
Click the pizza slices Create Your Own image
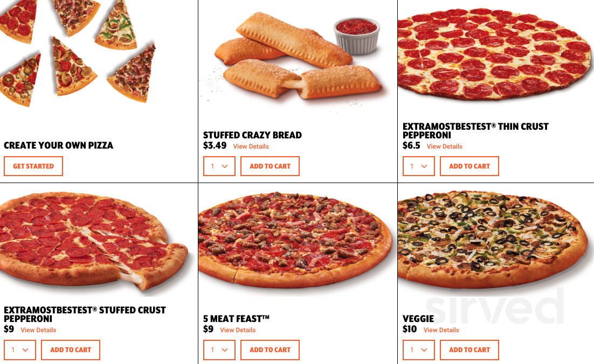coord(78,53)
